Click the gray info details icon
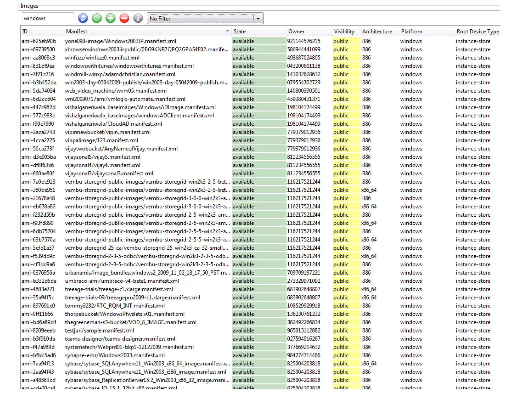The height and width of the screenshot is (399, 532). [x=138, y=18]
